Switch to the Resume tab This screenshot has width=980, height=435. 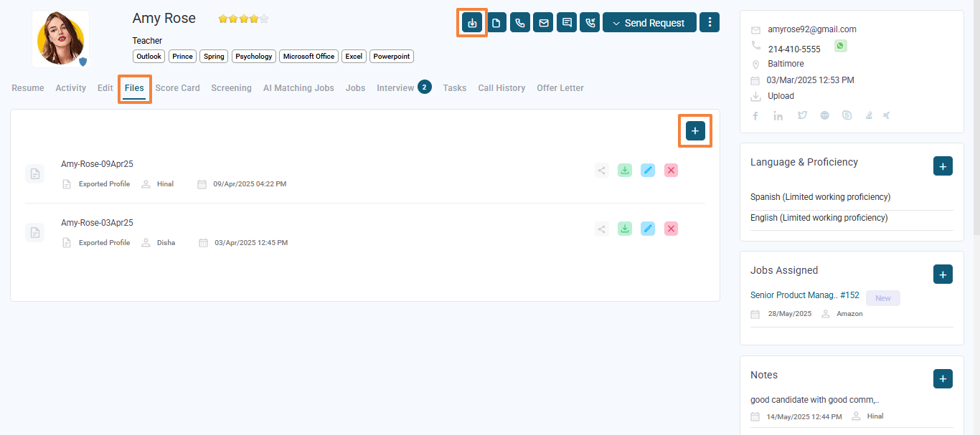click(28, 88)
